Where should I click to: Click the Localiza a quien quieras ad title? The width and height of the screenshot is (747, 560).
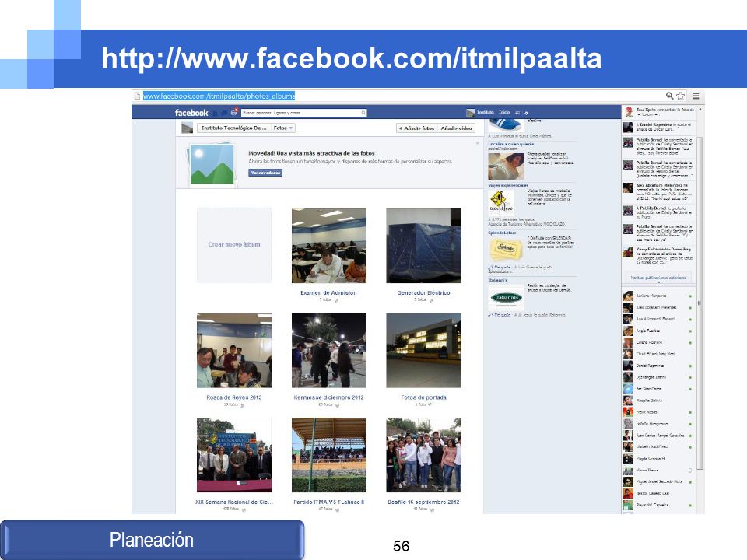[x=510, y=144]
